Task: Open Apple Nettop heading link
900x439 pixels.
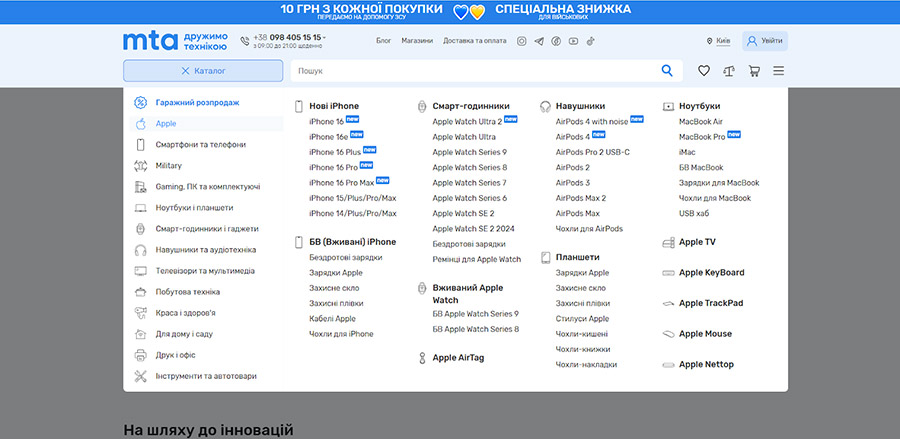Action: coord(706,364)
